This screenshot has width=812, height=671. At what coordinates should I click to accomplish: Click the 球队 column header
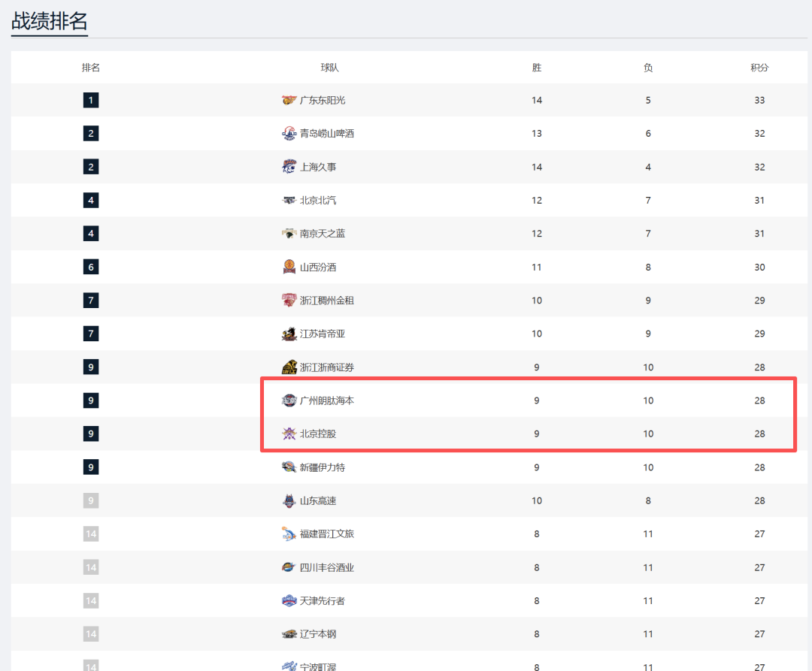(329, 68)
